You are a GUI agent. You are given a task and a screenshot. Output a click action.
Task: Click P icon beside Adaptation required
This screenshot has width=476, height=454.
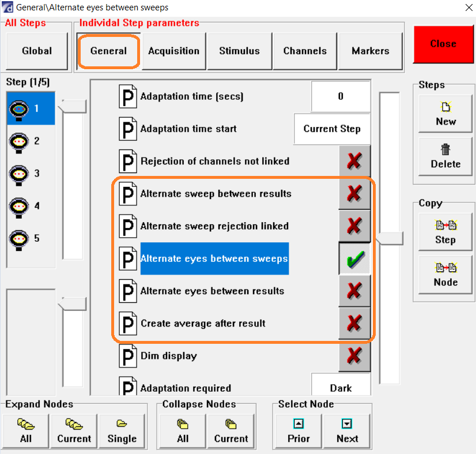128,386
